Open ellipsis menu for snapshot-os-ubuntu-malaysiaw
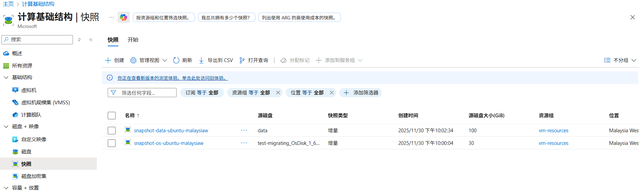The height and width of the screenshot is (194, 644). (x=244, y=143)
